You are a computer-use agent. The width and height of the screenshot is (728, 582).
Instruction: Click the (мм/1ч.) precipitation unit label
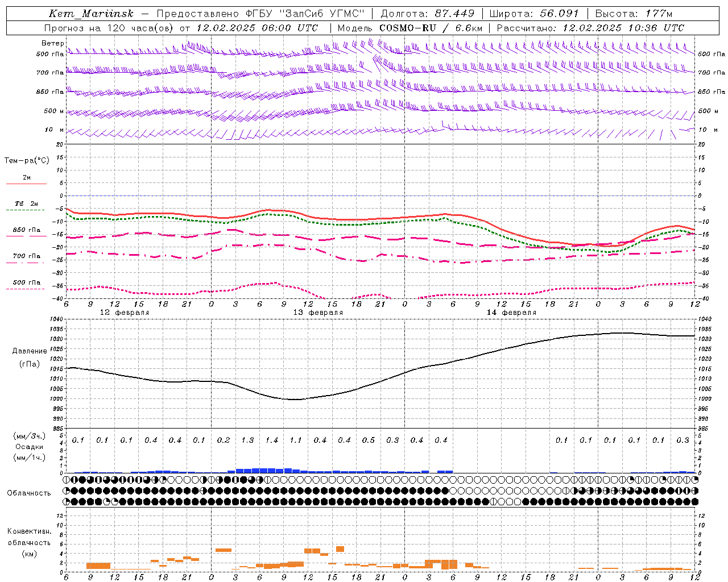[30, 458]
